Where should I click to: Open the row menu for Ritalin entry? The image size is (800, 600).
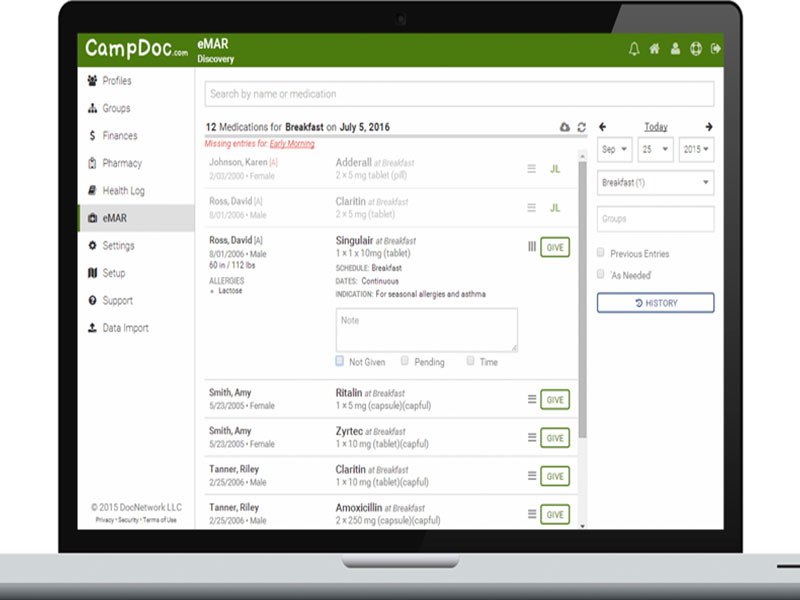[x=532, y=399]
